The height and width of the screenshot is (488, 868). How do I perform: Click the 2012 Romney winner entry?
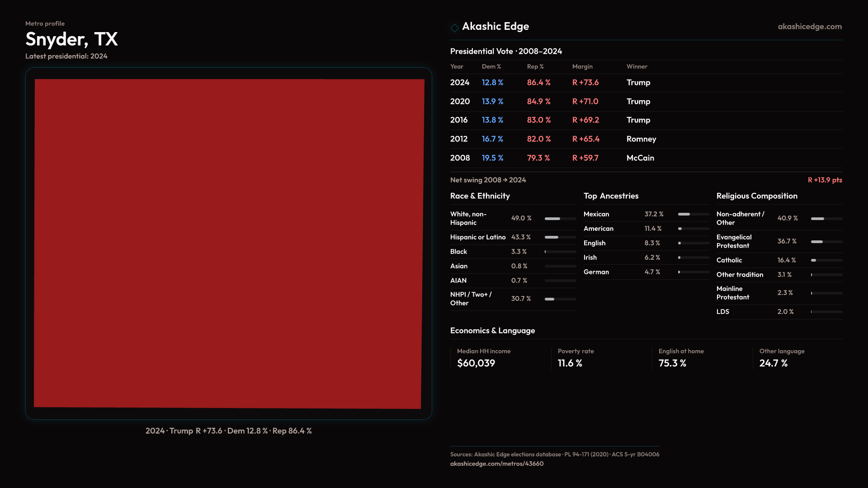pyautogui.click(x=641, y=139)
